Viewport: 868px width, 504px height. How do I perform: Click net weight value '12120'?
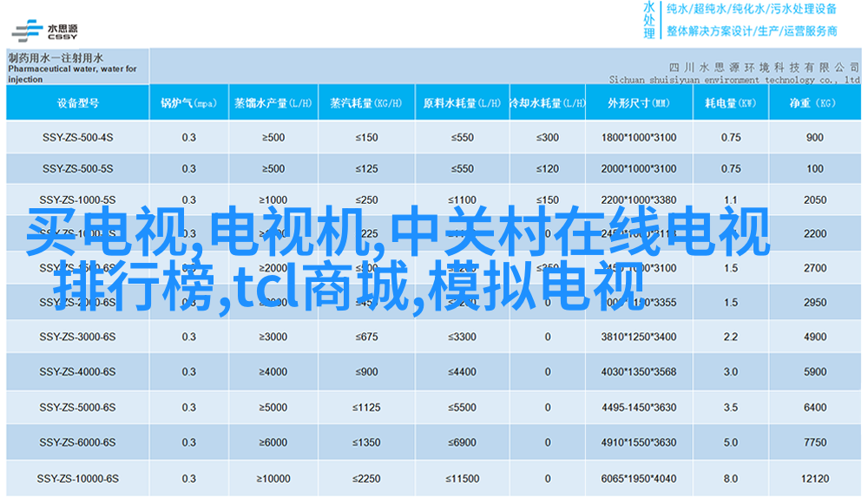click(x=815, y=479)
